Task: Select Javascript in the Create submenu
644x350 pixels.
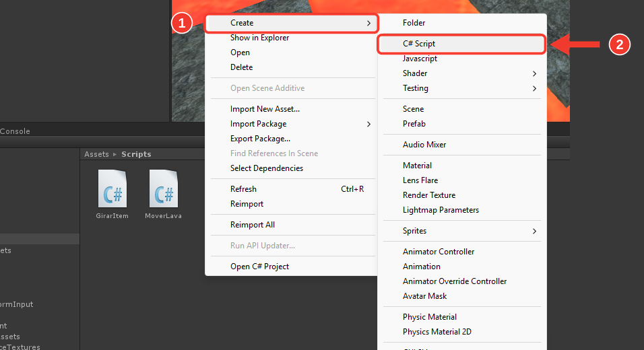Action: (x=461, y=59)
